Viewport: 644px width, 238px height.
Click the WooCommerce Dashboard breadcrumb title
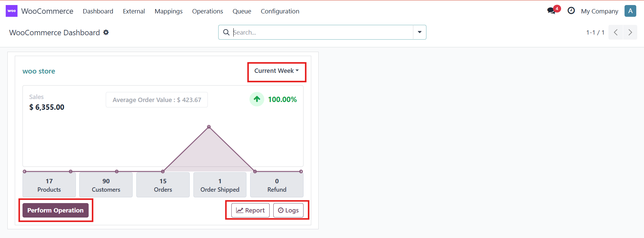54,33
